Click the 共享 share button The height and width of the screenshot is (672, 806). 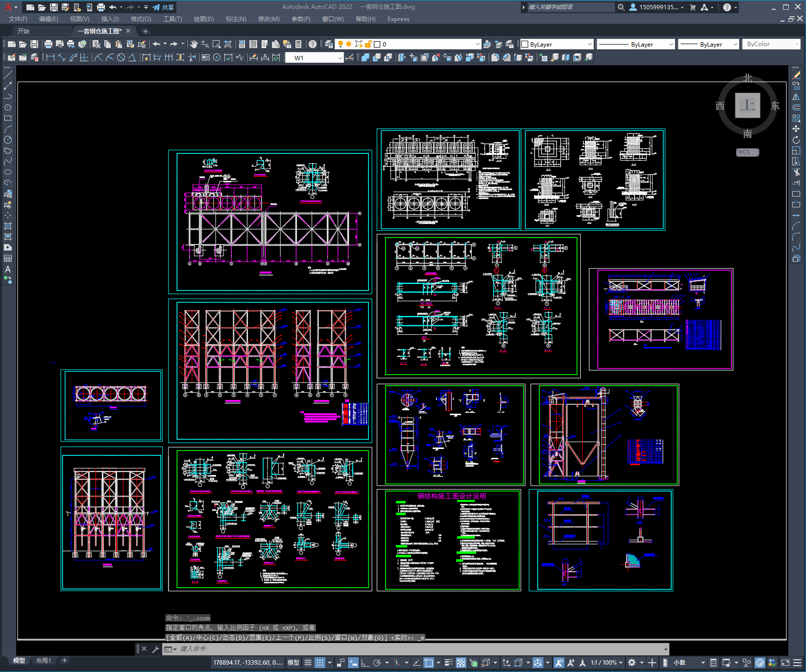tap(164, 7)
